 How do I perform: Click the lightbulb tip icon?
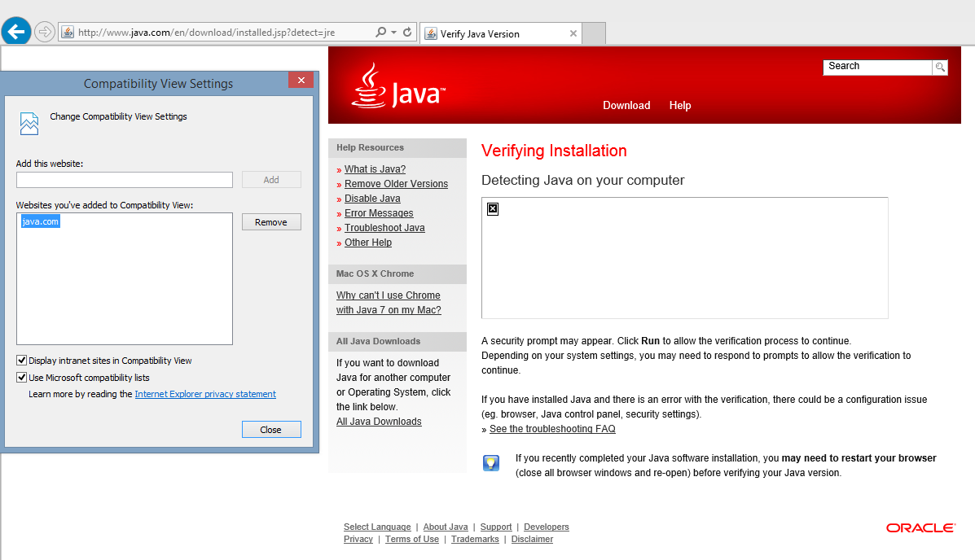(491, 463)
